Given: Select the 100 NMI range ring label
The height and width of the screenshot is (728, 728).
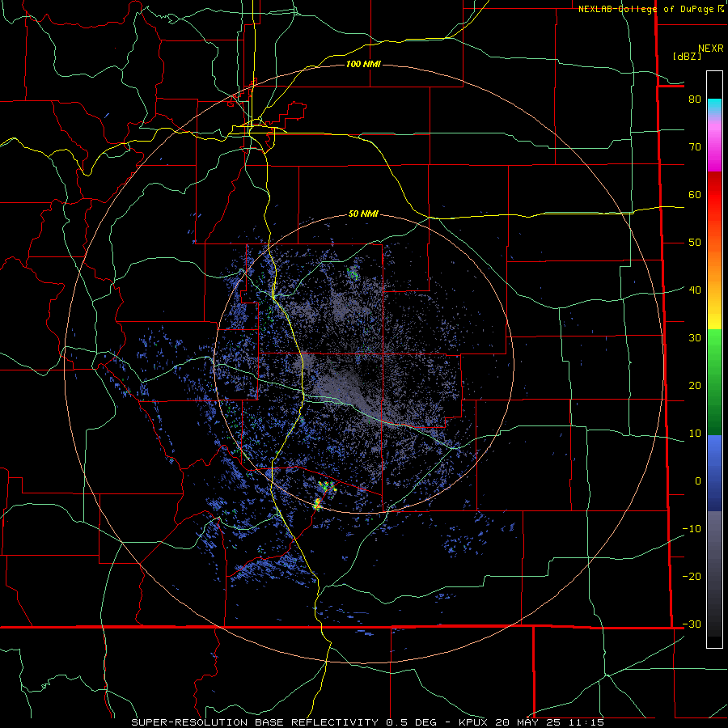Looking at the screenshot, I should pyautogui.click(x=363, y=64).
